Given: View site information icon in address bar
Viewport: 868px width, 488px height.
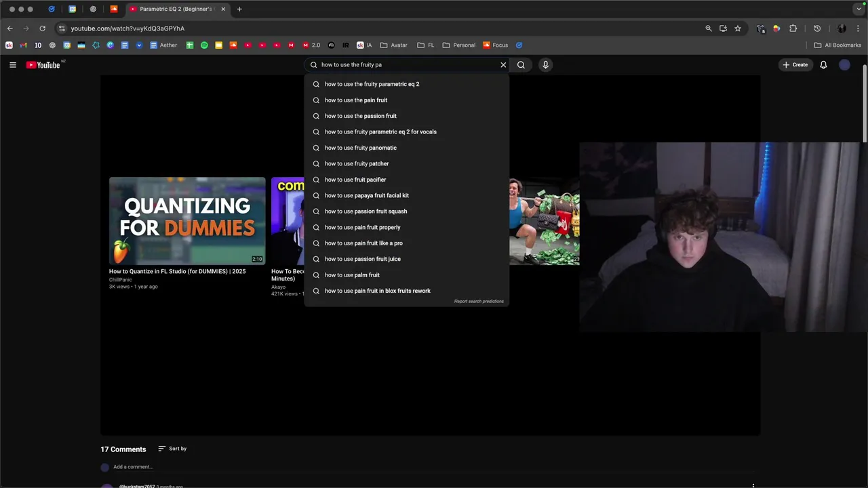Looking at the screenshot, I should point(62,28).
